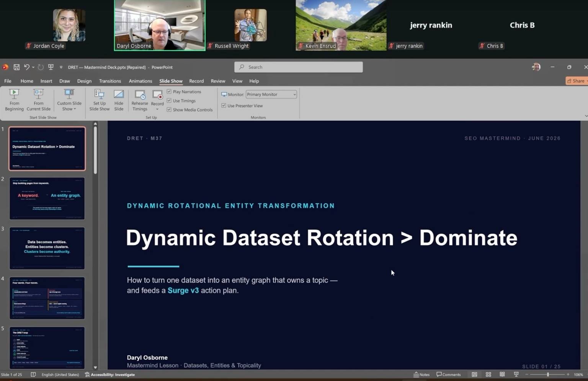Switch to the Insert tab
The image size is (588, 381).
coord(46,81)
